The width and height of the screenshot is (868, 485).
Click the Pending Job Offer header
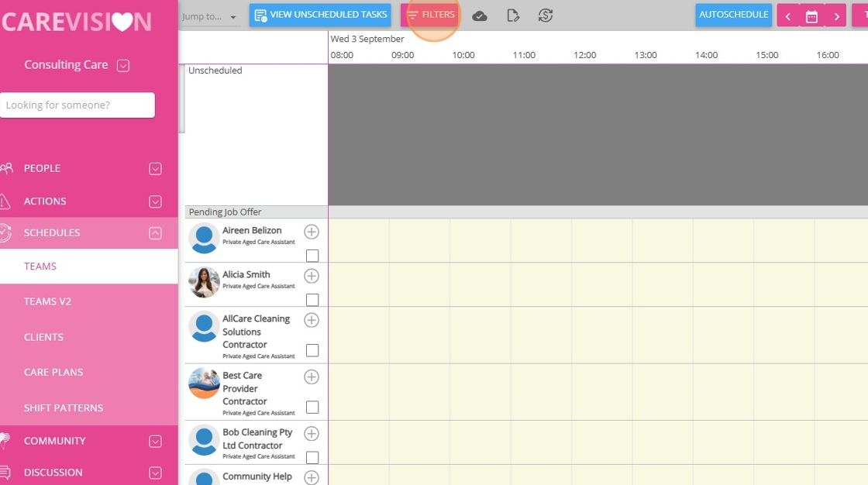tap(257, 212)
